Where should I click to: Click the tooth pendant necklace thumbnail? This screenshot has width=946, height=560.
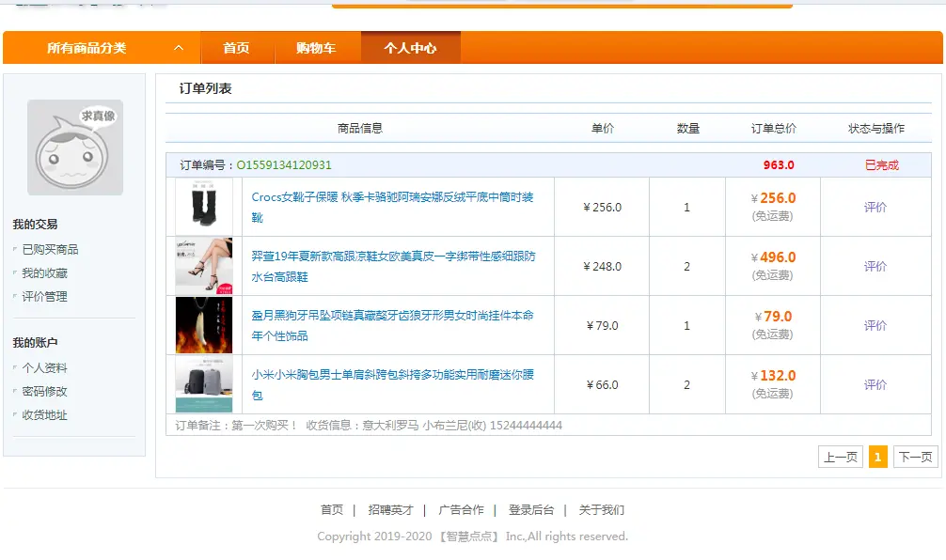[204, 325]
